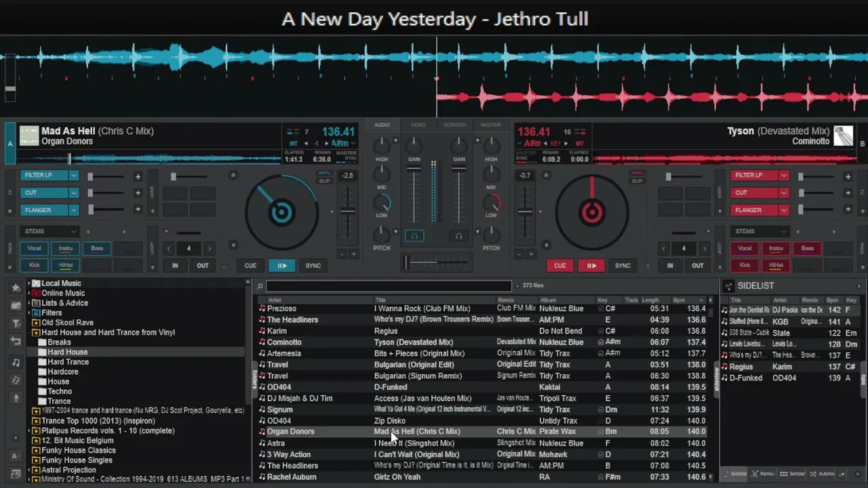Set loop OUT point on deck B

tap(698, 266)
